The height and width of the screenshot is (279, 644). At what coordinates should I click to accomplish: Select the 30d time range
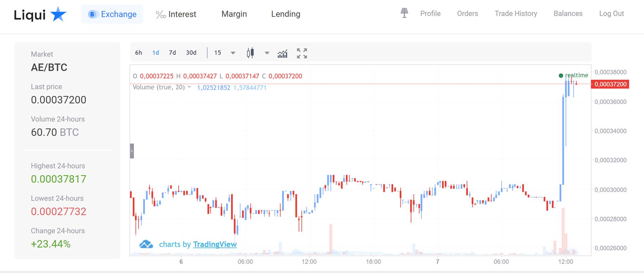(191, 53)
